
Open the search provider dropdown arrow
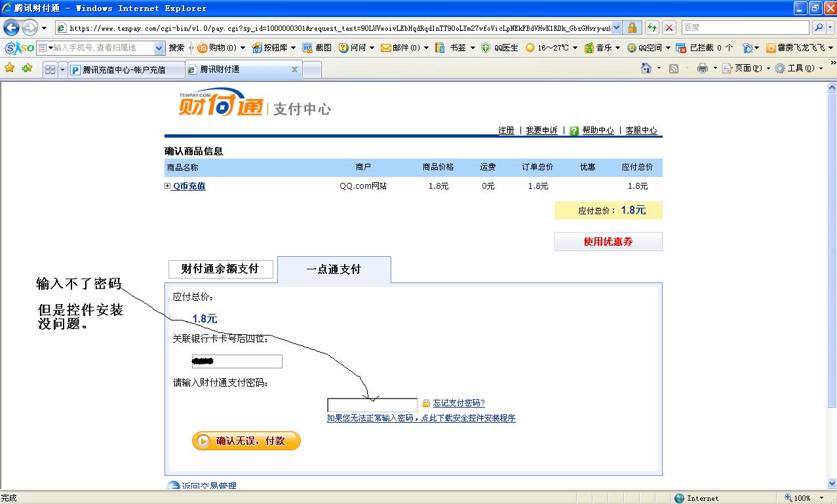pos(830,28)
